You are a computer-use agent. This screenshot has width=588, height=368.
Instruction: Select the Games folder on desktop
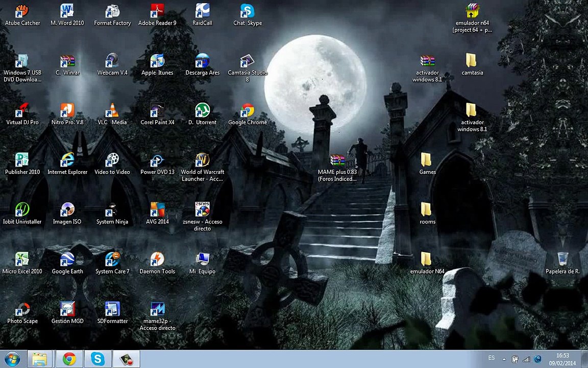(x=427, y=162)
